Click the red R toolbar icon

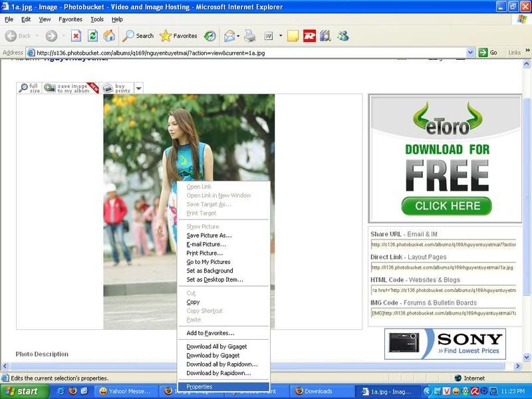[x=309, y=36]
